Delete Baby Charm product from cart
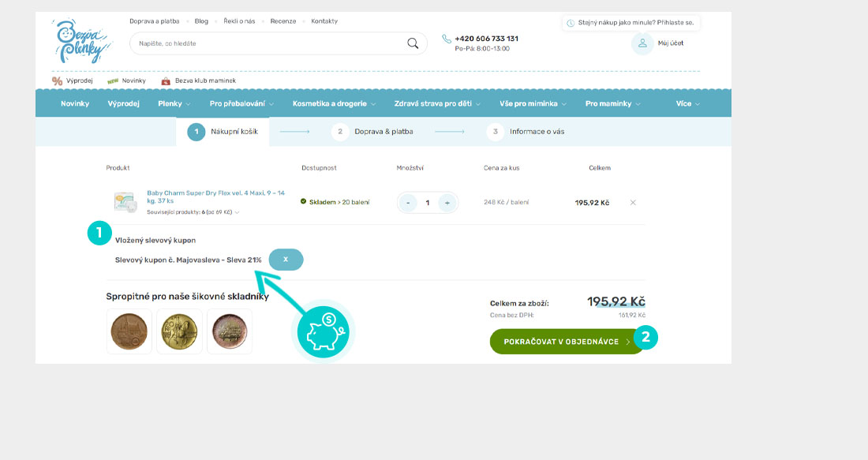The width and height of the screenshot is (868, 460). click(633, 203)
